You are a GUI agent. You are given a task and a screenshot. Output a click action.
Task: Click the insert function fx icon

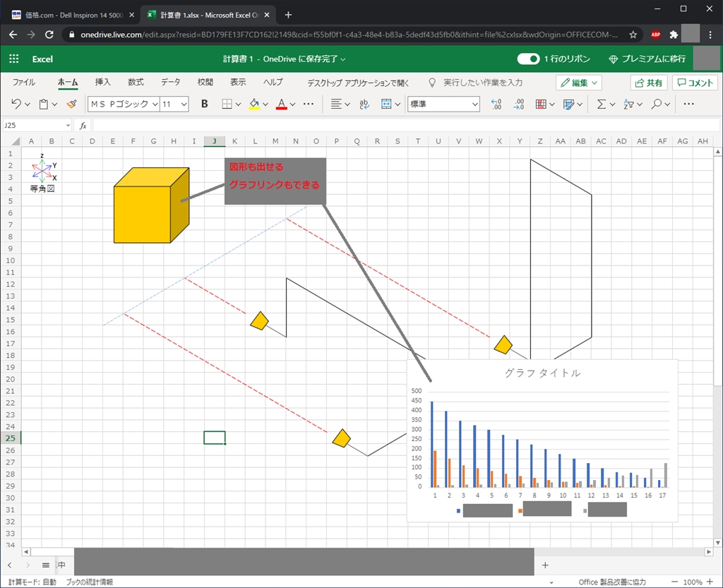point(83,126)
